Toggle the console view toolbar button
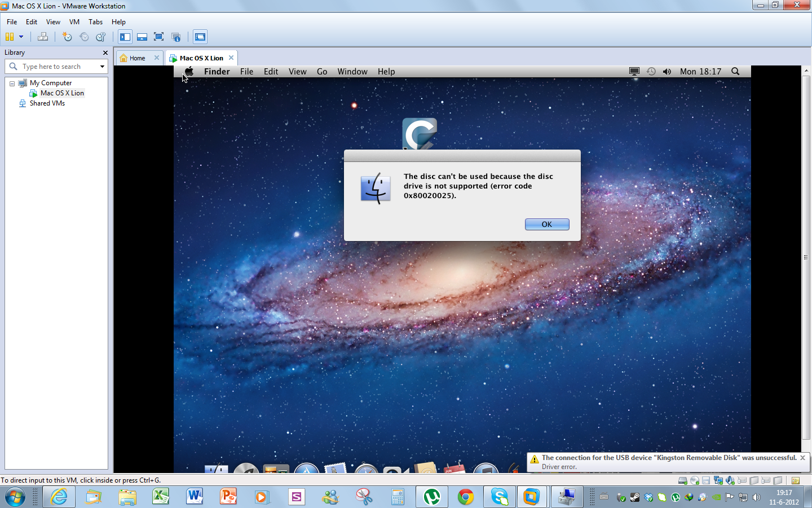 (x=200, y=37)
